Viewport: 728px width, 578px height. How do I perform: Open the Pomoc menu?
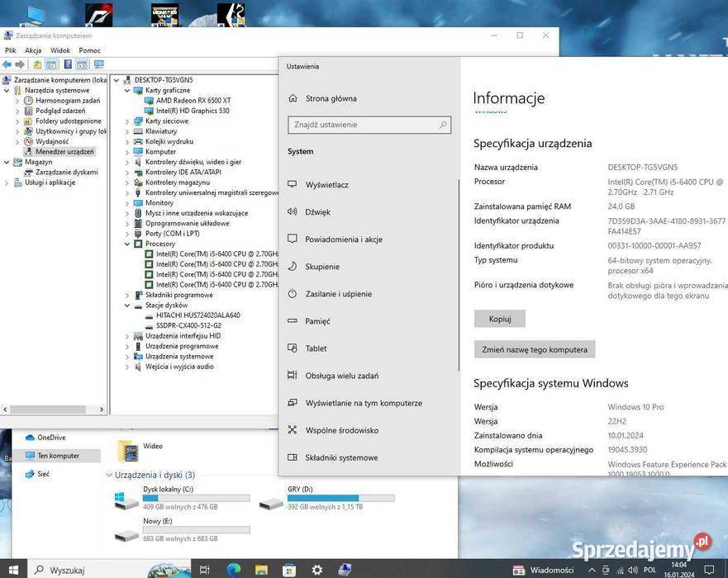(x=89, y=50)
